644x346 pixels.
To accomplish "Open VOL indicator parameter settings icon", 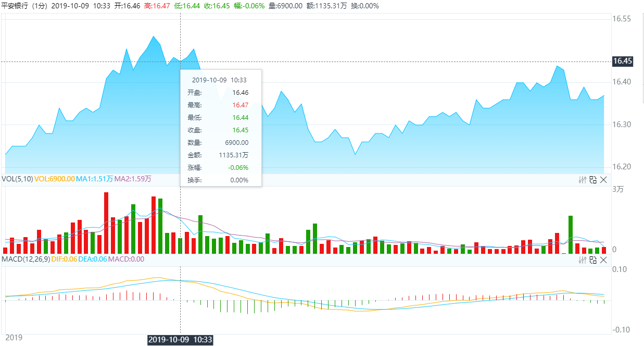I will pyautogui.click(x=583, y=180).
